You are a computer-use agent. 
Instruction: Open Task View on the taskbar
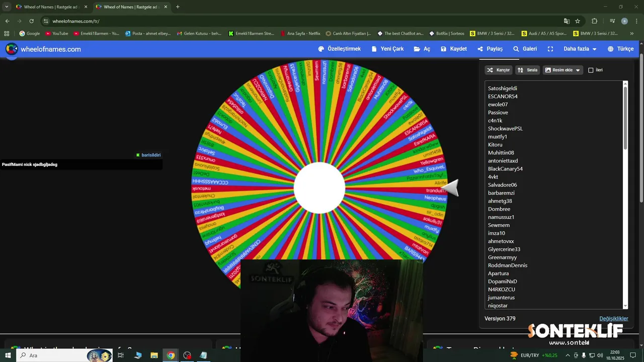(121, 355)
